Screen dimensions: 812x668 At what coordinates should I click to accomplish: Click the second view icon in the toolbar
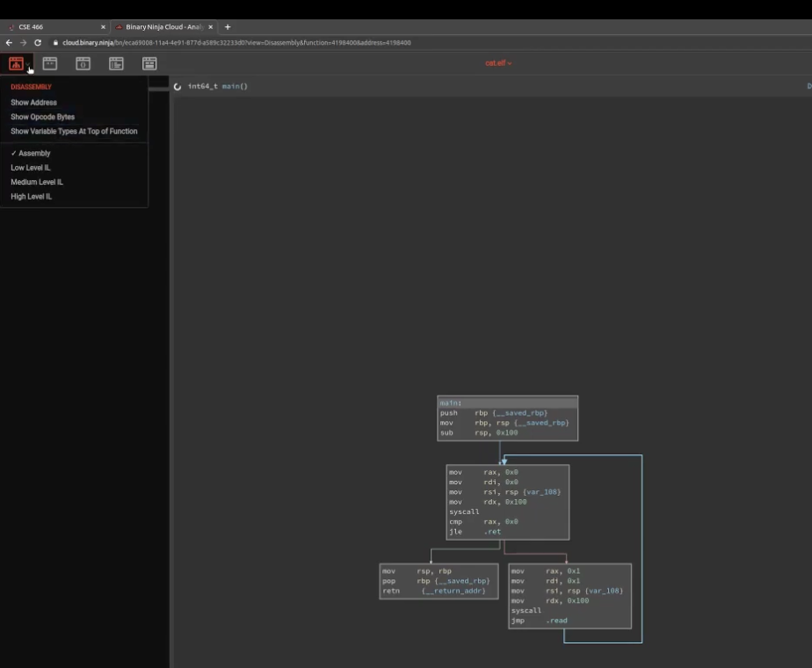[50, 63]
